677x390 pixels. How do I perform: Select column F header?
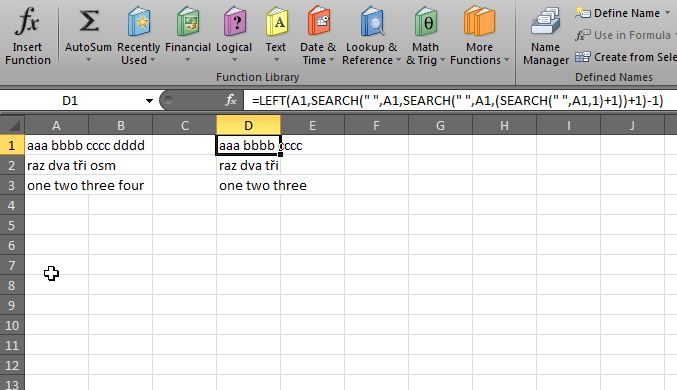click(376, 125)
